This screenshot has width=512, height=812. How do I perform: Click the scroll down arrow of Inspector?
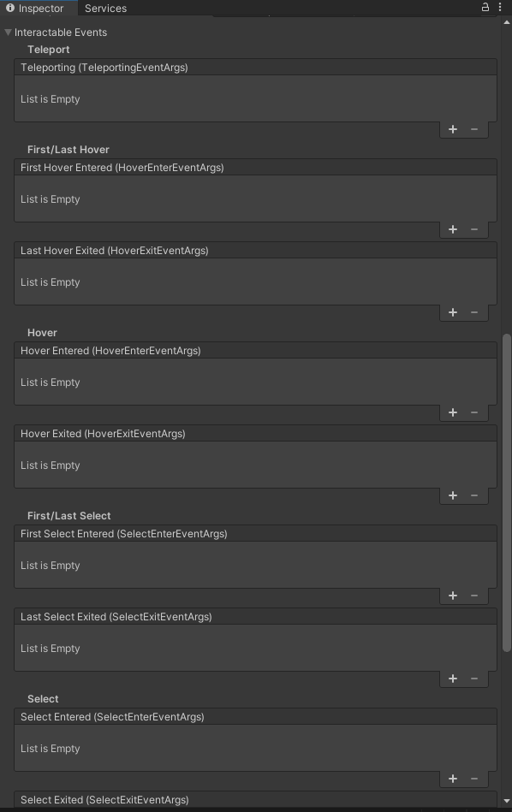pyautogui.click(x=507, y=801)
